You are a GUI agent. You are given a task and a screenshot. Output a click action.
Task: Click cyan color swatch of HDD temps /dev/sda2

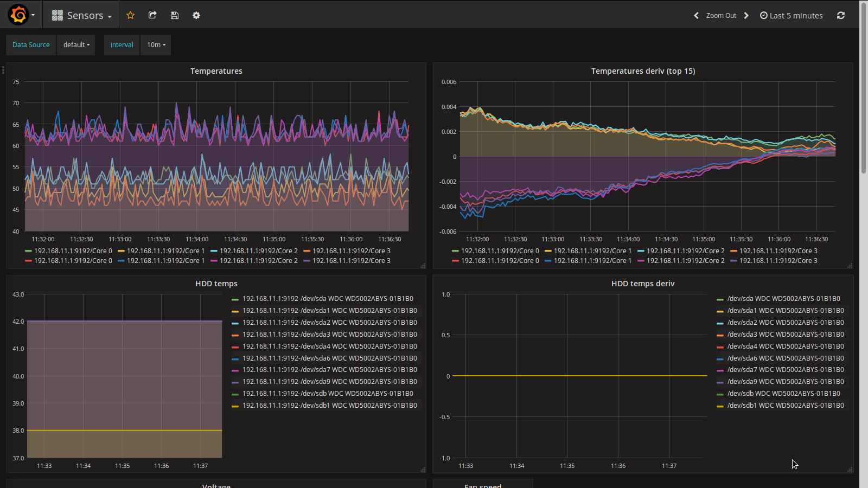tap(235, 323)
